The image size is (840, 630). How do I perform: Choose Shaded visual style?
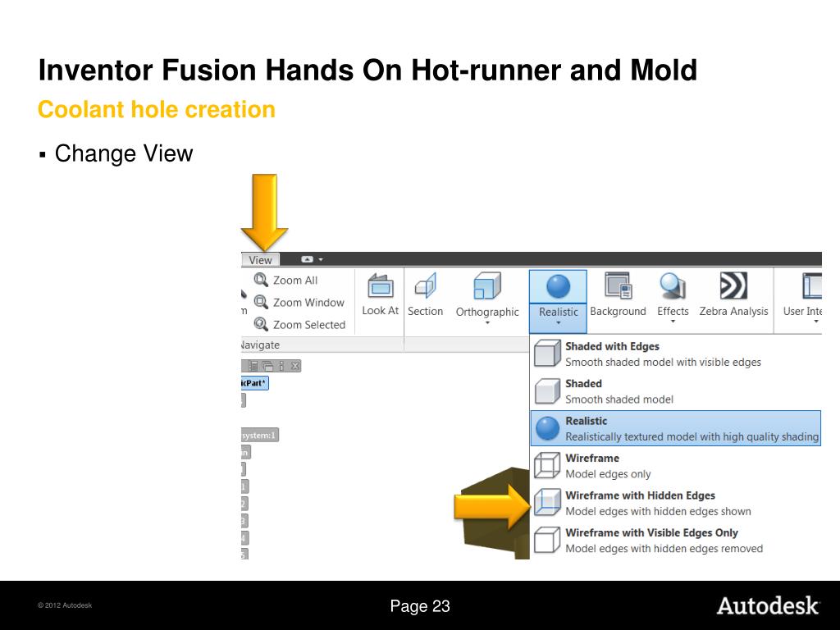coord(676,391)
